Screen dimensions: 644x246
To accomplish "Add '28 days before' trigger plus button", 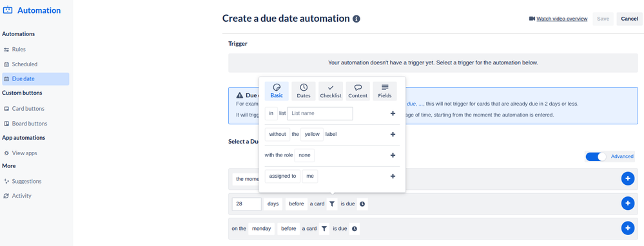I will click(628, 203).
